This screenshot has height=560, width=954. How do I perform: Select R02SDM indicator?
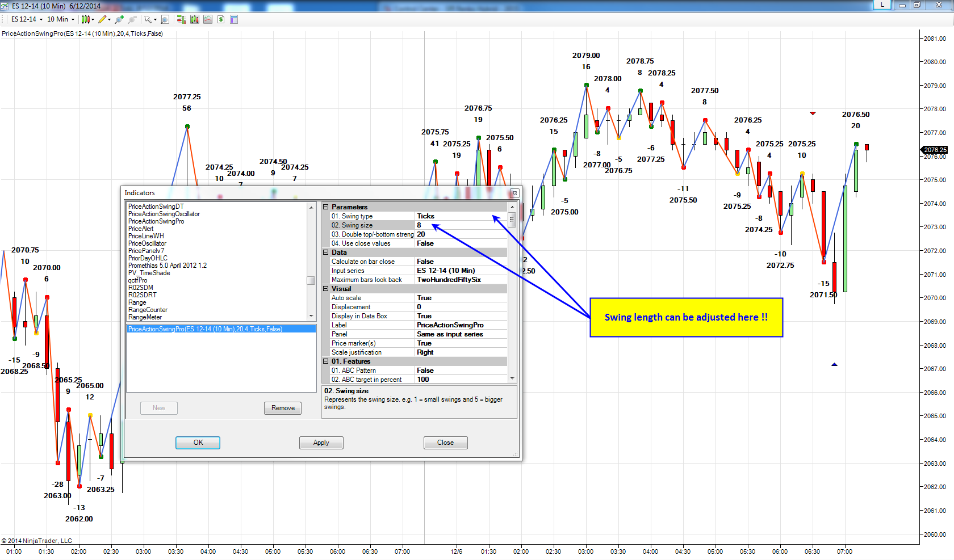pyautogui.click(x=142, y=288)
